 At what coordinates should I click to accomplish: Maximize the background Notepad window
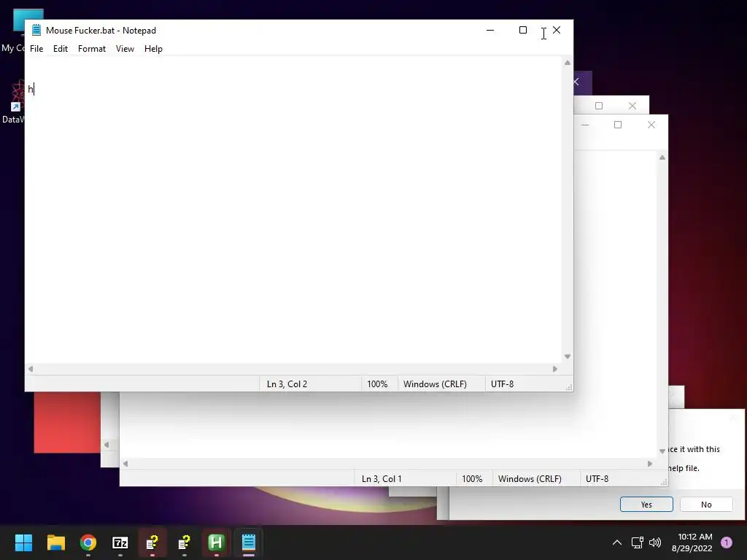(x=618, y=125)
